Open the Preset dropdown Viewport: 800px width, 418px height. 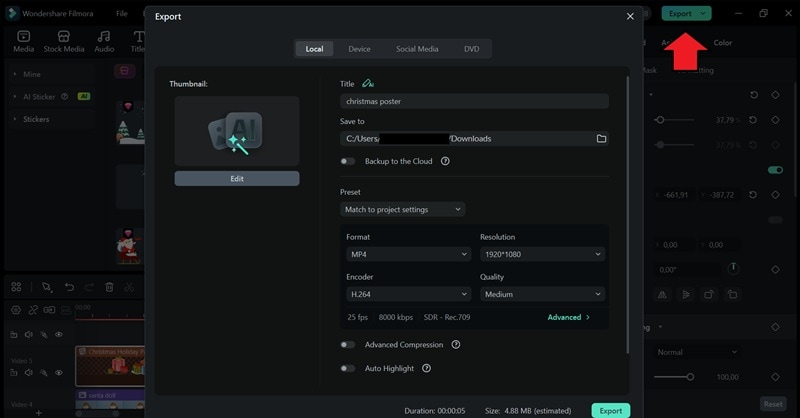[402, 209]
